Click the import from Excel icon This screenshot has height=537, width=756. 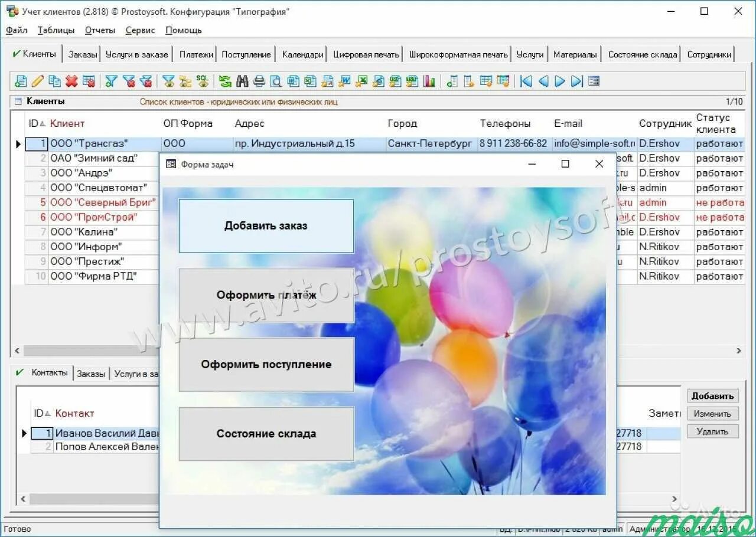362,81
